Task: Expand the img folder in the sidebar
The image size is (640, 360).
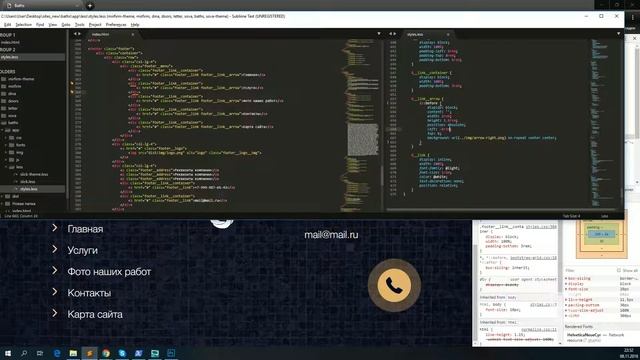Action: pyautogui.click(x=6, y=152)
